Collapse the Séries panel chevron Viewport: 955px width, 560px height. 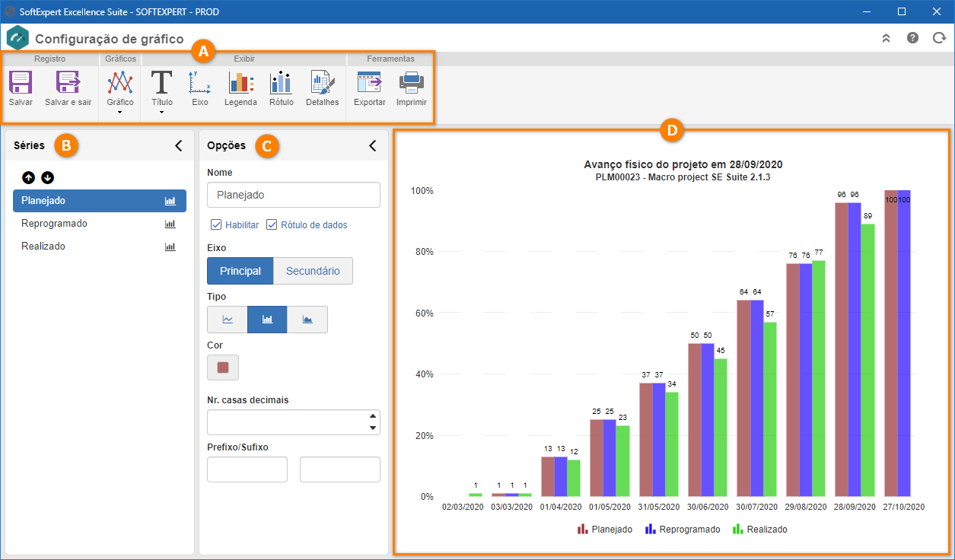point(179,145)
